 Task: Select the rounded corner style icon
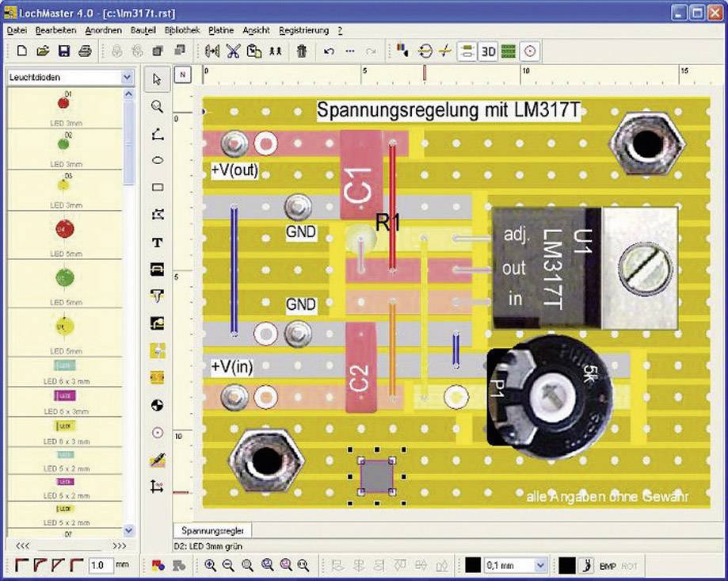point(40,565)
